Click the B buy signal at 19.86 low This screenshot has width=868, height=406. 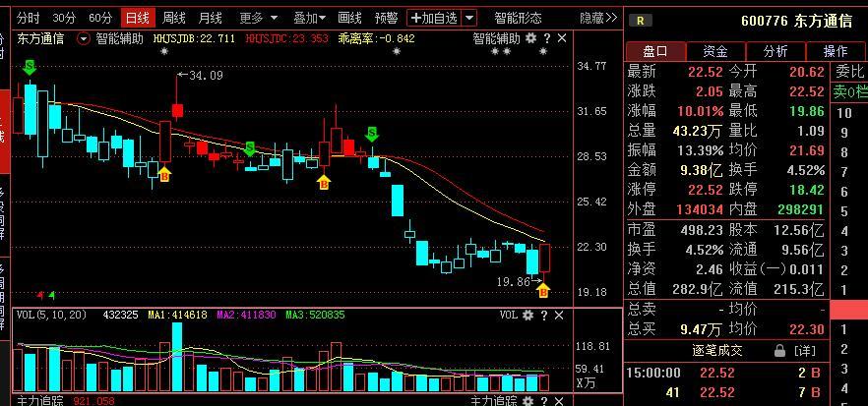[543, 290]
